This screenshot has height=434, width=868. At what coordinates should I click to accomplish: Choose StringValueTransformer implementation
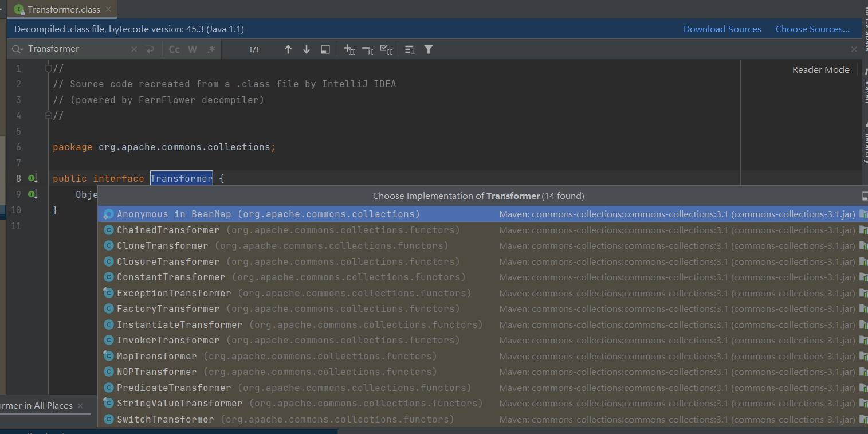click(482, 403)
